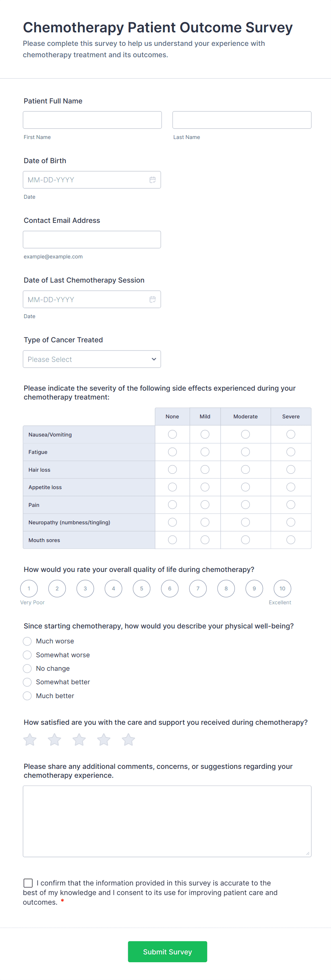Select the second satisfaction star

[x=54, y=740]
